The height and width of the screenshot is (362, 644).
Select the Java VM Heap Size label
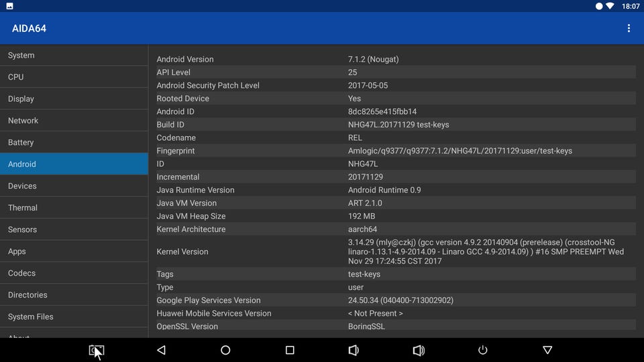(x=191, y=217)
